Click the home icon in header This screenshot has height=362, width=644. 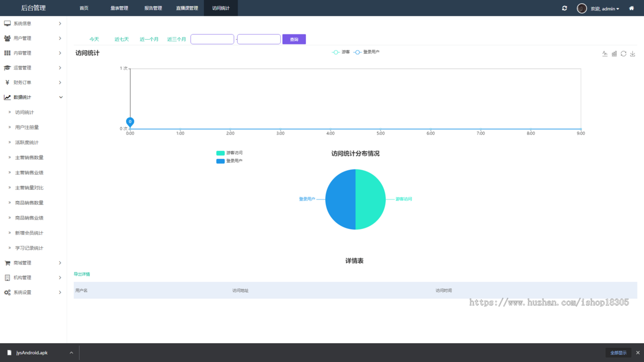click(x=632, y=8)
